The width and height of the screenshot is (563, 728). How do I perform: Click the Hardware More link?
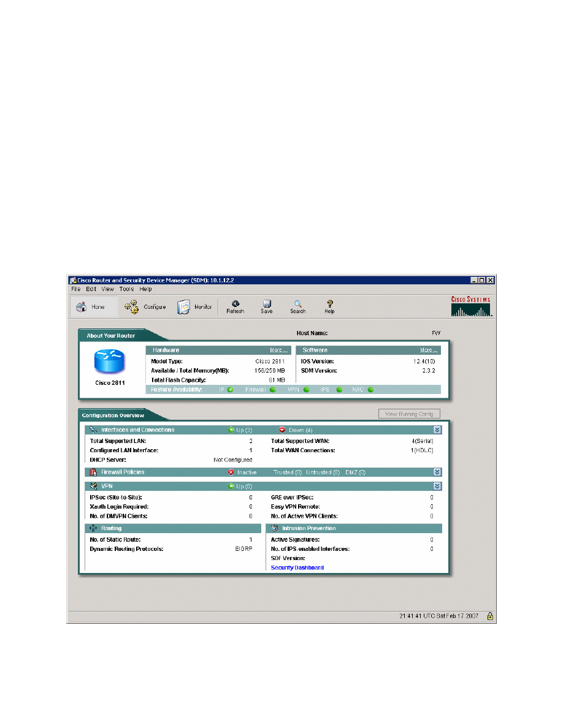coord(278,351)
